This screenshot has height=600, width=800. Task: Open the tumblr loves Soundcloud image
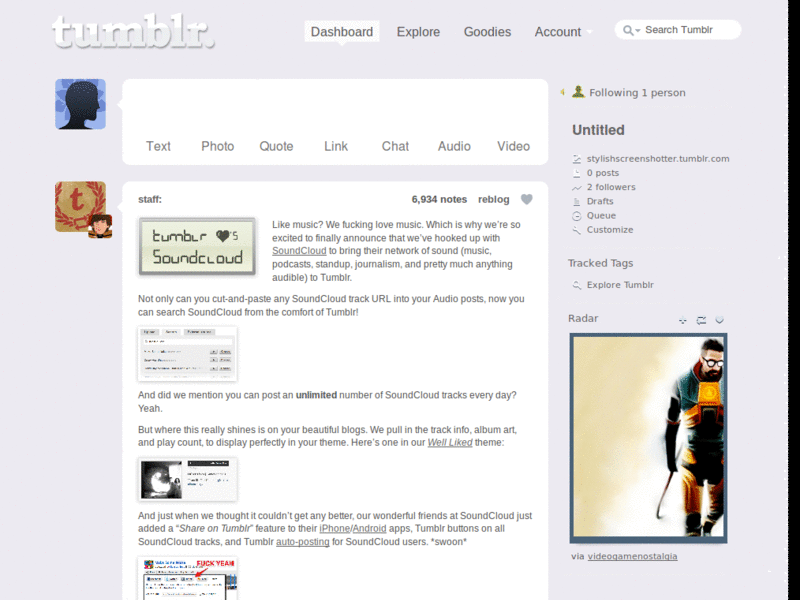[197, 247]
